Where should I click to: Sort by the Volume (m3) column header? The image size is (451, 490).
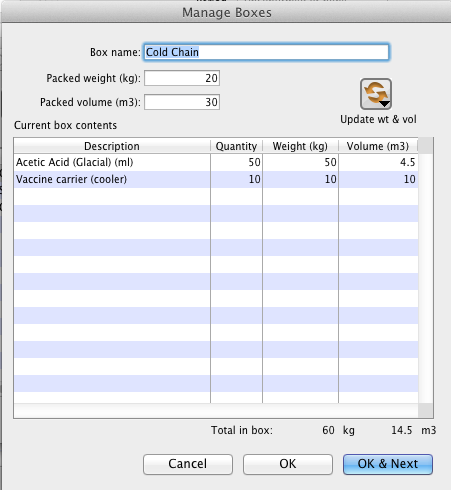click(378, 146)
